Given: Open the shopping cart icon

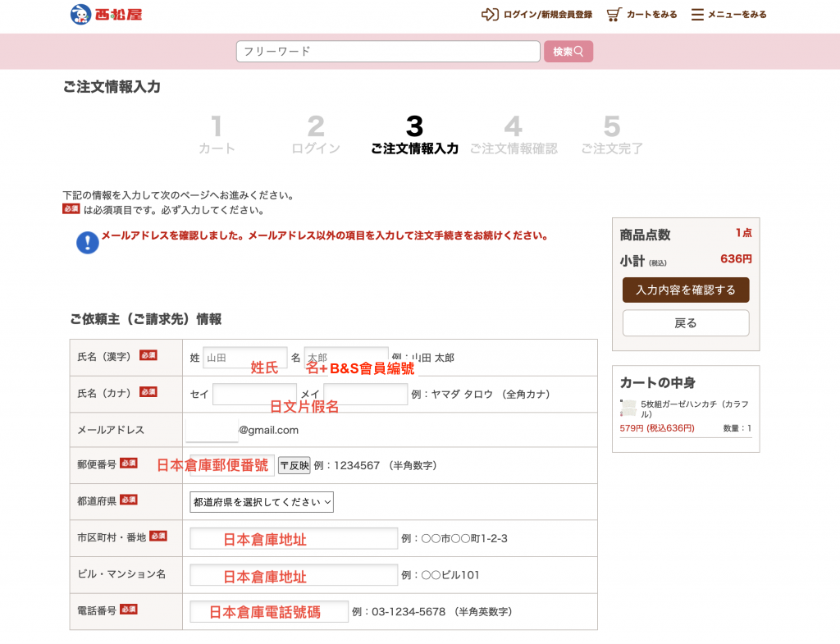Looking at the screenshot, I should 614,14.
